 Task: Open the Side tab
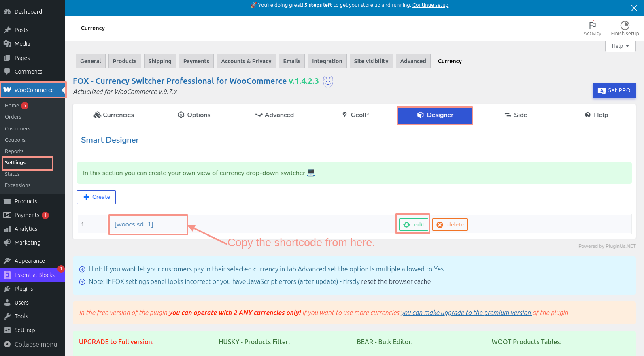point(516,115)
